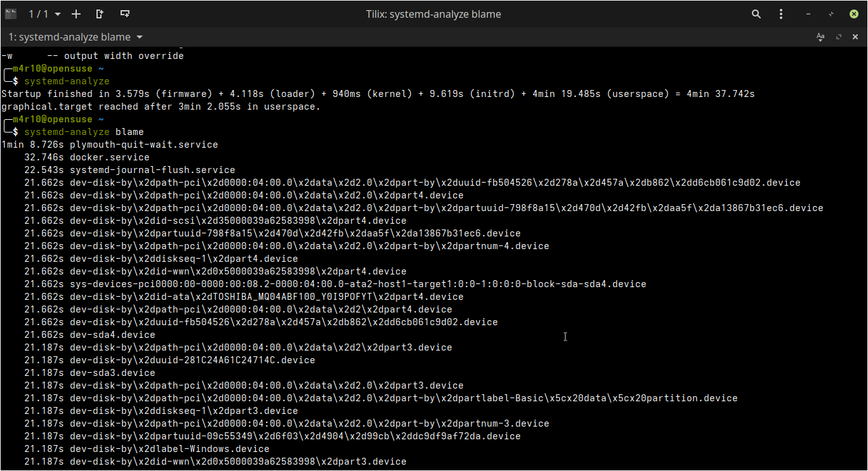Viewport: 868px width, 471px height.
Task: Click the '-- output width override' text
Action: coord(115,56)
